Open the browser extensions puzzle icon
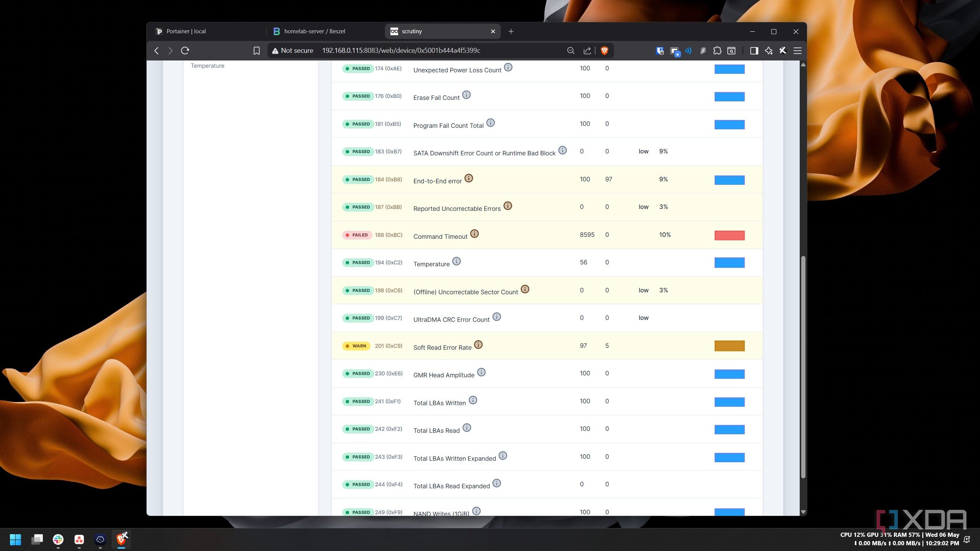This screenshot has height=551, width=980. 717,51
